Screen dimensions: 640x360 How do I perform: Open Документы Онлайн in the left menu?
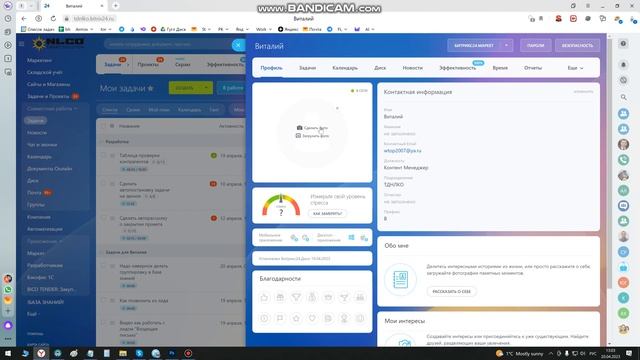point(49,169)
